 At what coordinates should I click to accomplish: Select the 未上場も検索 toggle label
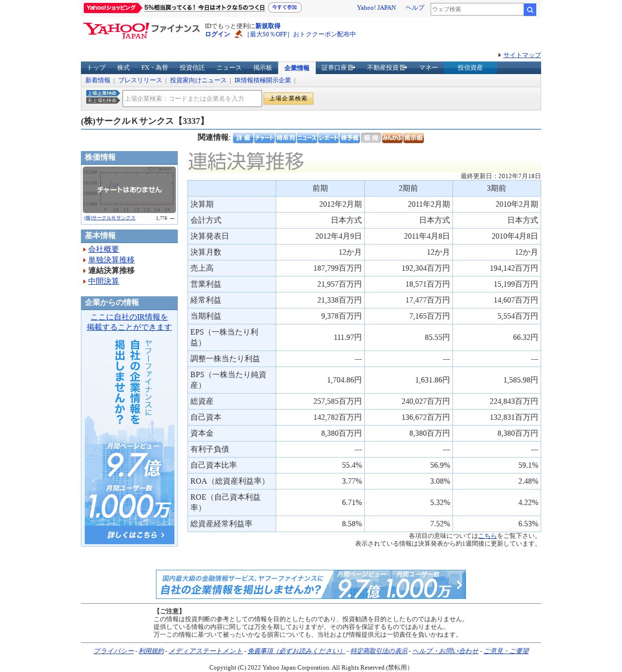click(x=103, y=101)
